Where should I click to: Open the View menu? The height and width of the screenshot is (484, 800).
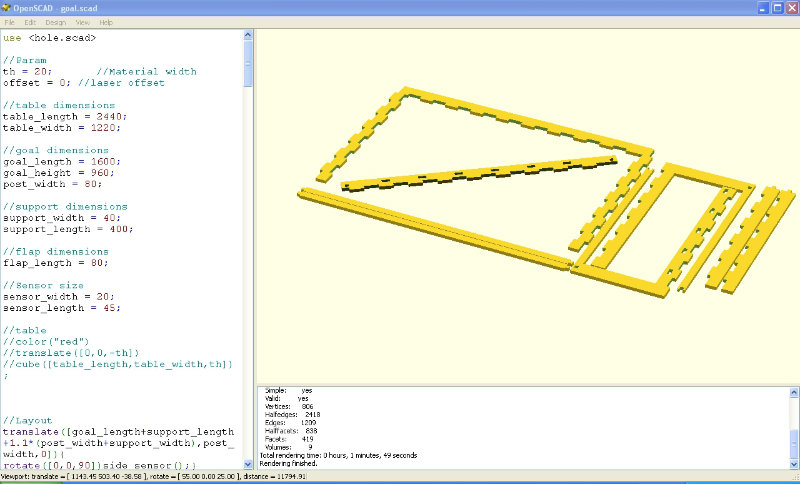[x=82, y=22]
